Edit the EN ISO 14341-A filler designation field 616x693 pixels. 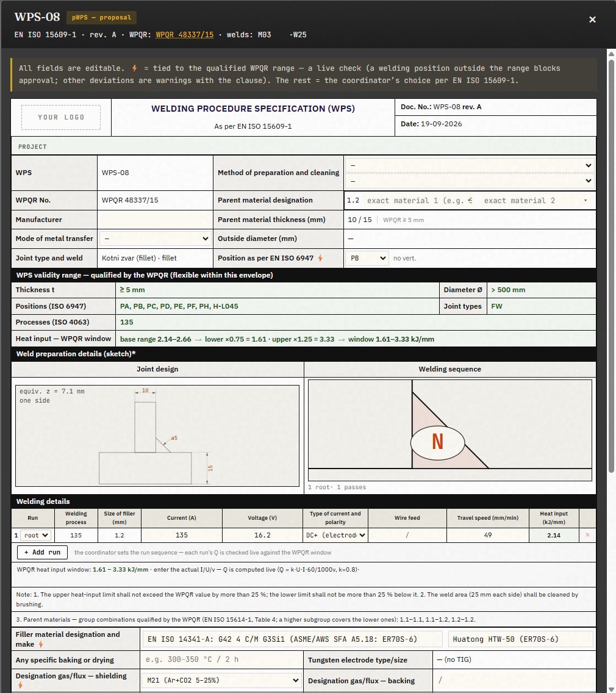click(292, 639)
